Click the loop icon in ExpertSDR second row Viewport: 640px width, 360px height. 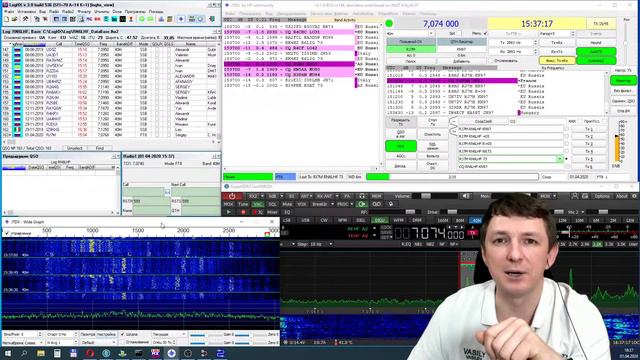point(377,204)
